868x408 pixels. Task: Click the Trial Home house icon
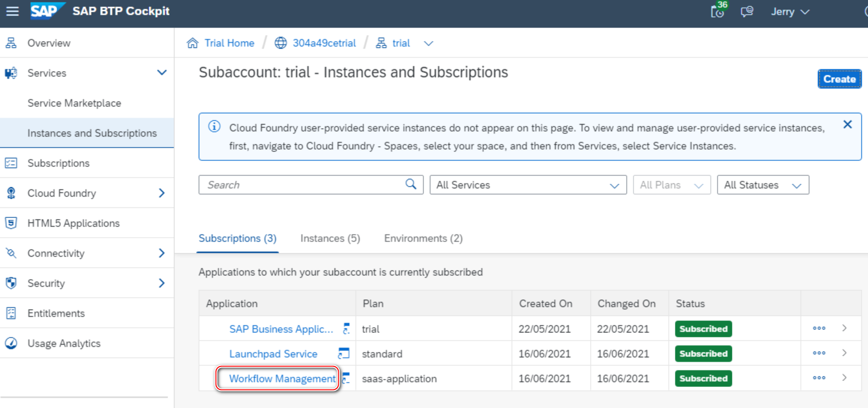[x=193, y=43]
